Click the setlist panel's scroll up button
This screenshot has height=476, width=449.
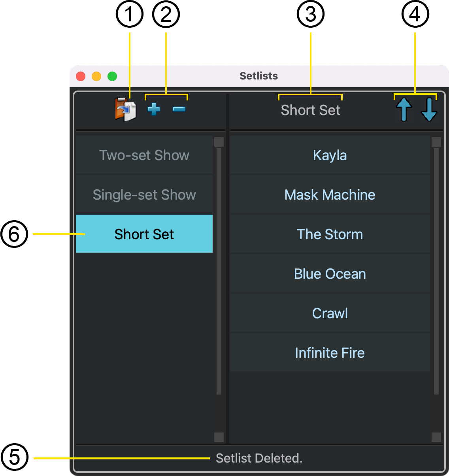point(219,142)
